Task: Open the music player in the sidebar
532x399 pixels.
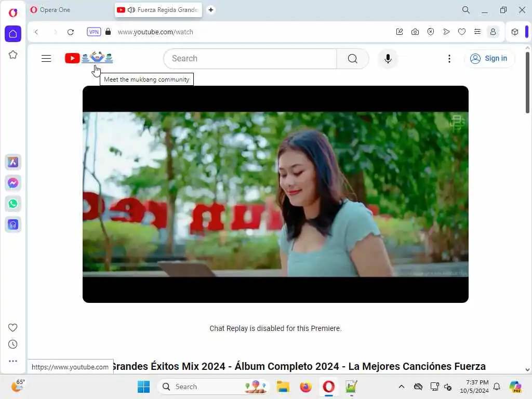Action: coord(13,224)
